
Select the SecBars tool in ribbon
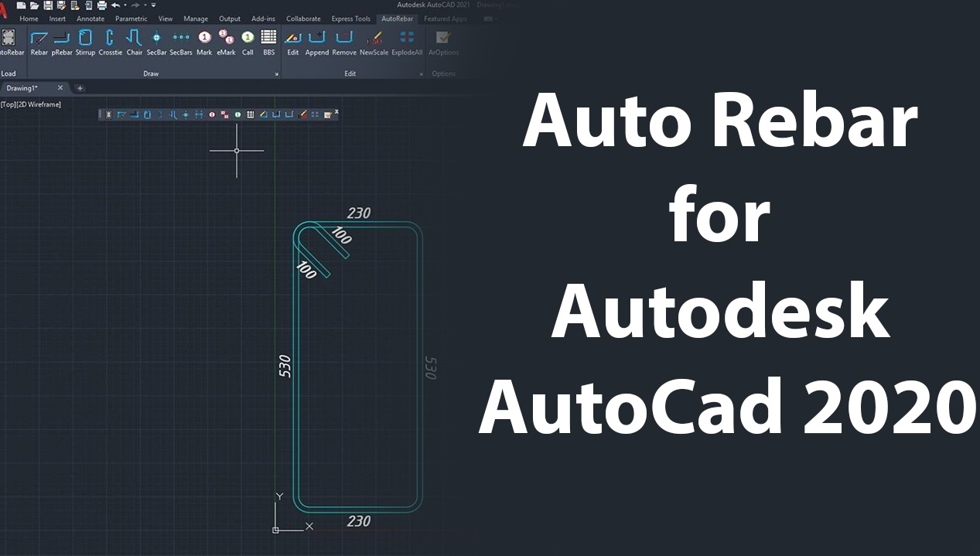coord(181,43)
